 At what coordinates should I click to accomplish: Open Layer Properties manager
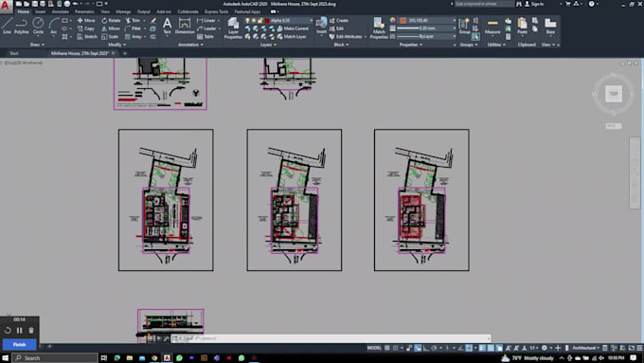[x=233, y=27]
